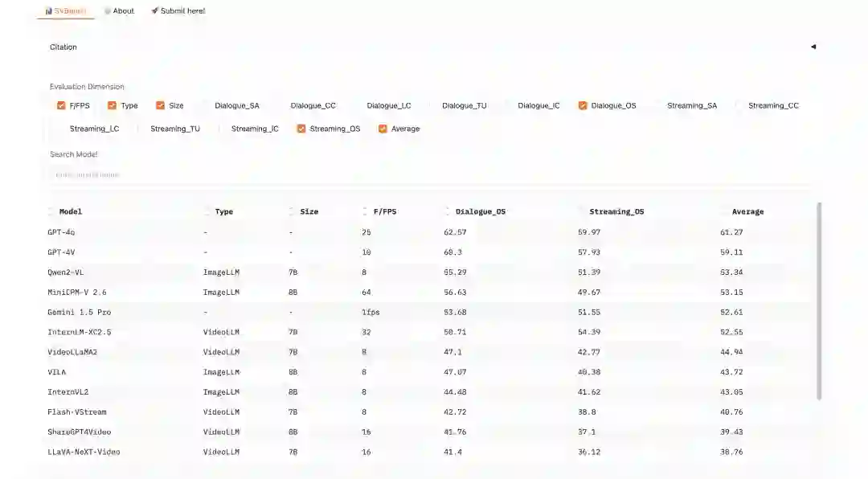Image resolution: width=868 pixels, height=479 pixels.
Task: Sort table by Model column header
Action: [x=70, y=211]
